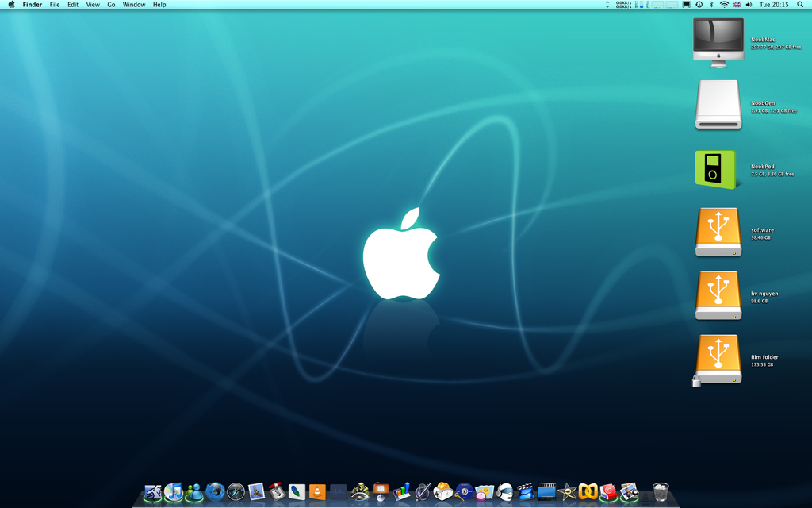Launch the photo collage flower icon in dock
This screenshot has width=812, height=508.
coord(485,491)
